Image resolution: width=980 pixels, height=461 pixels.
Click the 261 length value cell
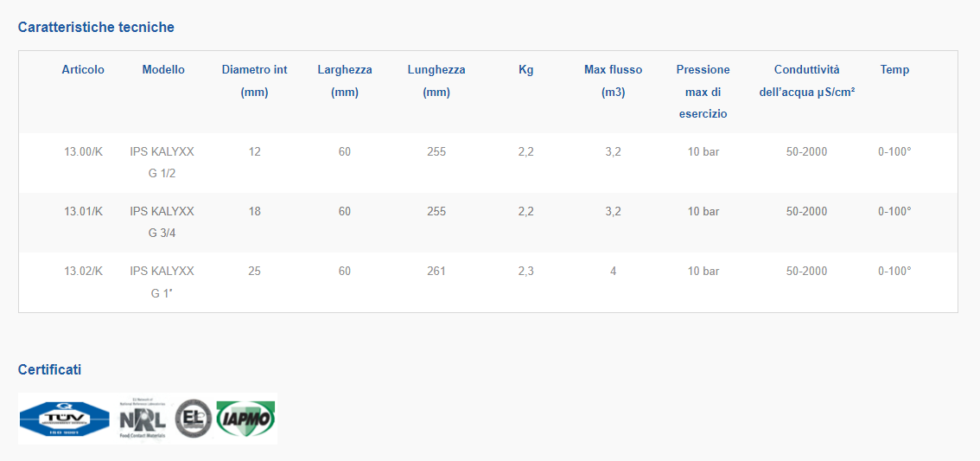(436, 272)
